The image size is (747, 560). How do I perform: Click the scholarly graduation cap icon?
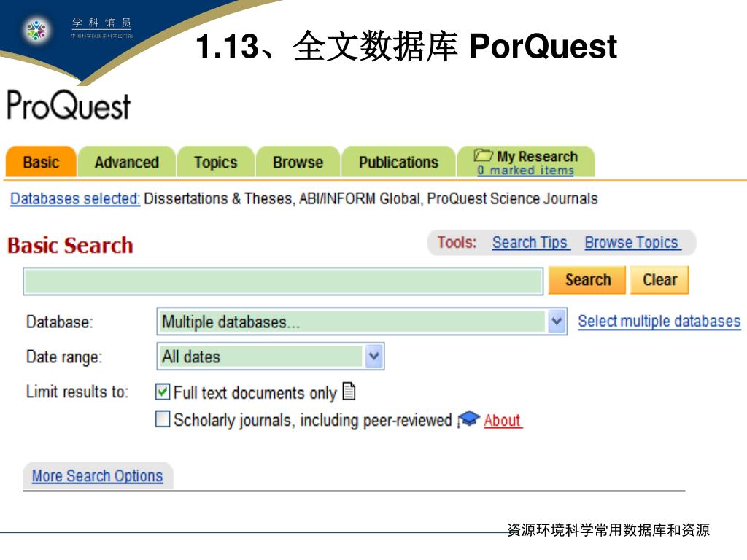[469, 419]
